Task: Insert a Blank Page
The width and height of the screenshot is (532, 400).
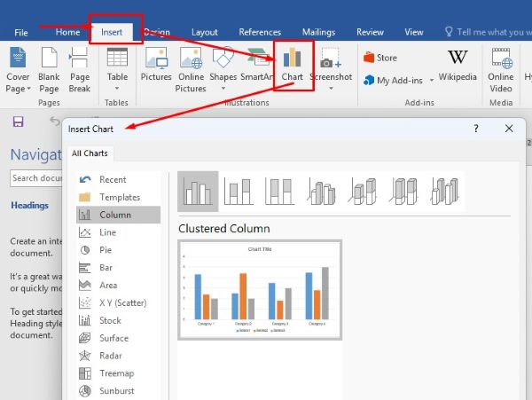Action: (49, 69)
